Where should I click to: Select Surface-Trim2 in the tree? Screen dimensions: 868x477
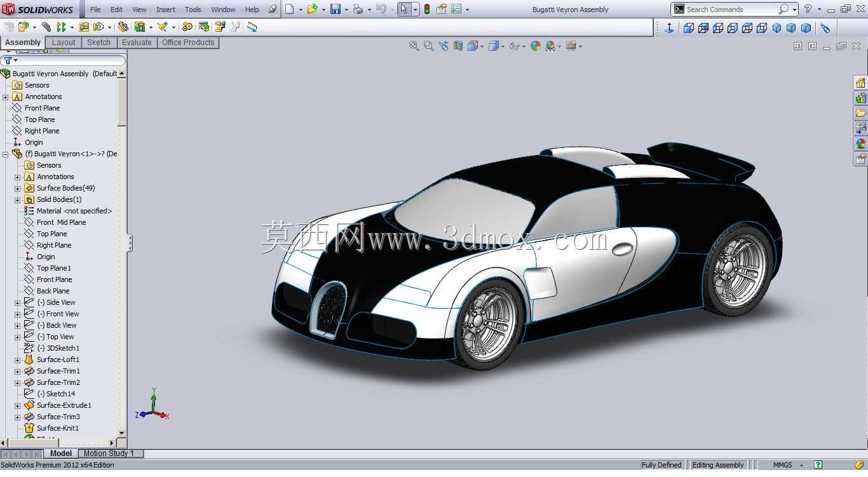coord(58,382)
